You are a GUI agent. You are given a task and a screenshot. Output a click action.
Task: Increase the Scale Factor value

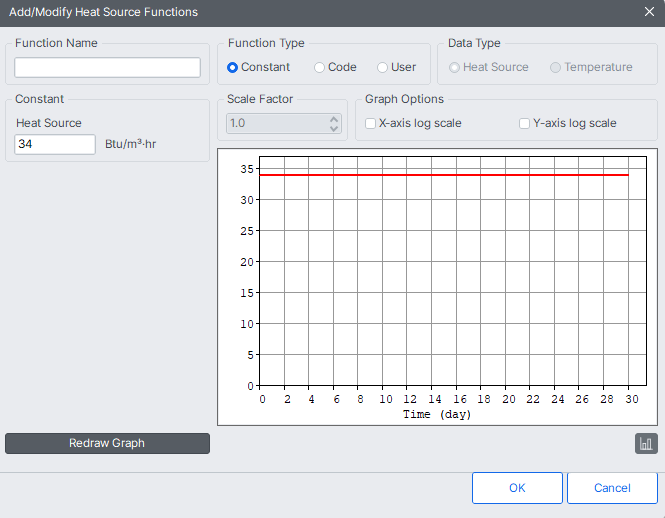pyautogui.click(x=334, y=120)
